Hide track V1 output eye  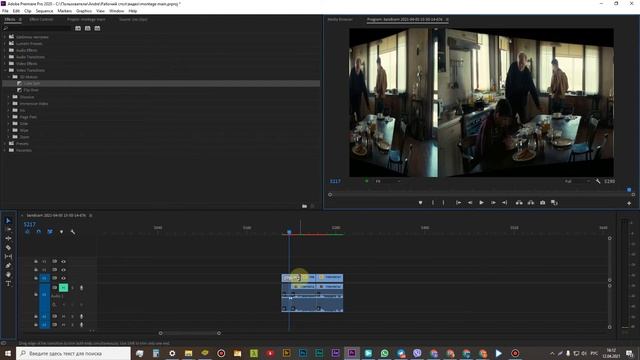pos(63,278)
